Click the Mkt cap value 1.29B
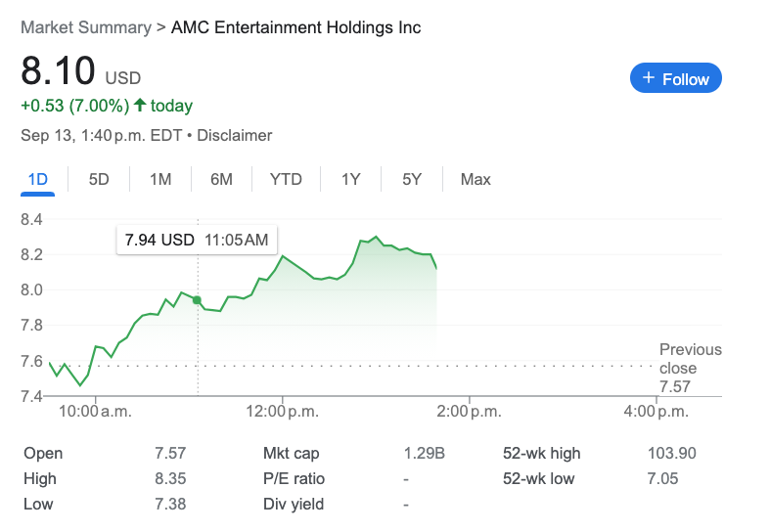This screenshot has height=532, width=770. pos(425,453)
